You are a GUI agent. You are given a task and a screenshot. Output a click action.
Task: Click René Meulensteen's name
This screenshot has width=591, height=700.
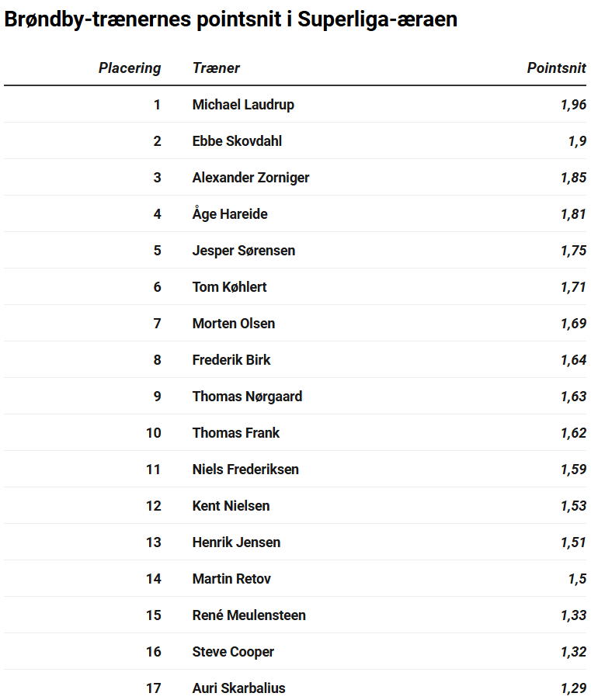coord(249,615)
